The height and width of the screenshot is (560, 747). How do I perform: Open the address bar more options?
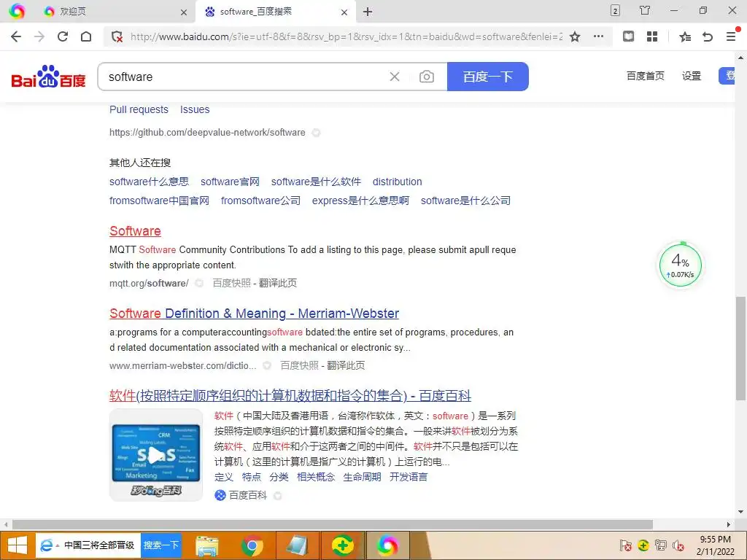click(x=598, y=36)
